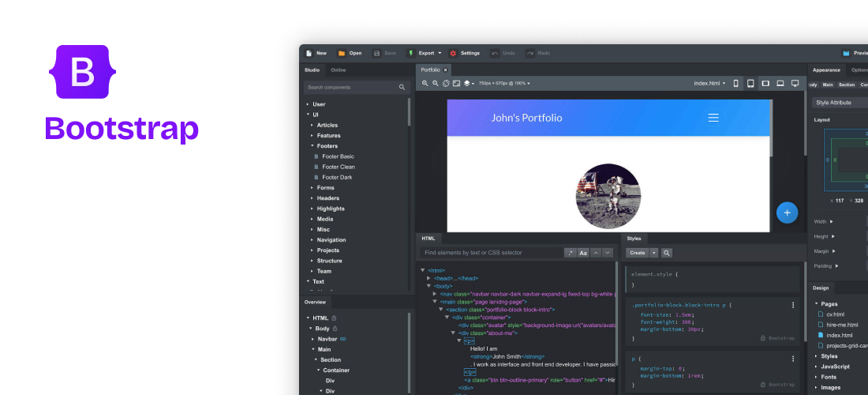Click the search magnifier in components panel
Image resolution: width=868 pixels, height=395 pixels.
click(x=402, y=88)
